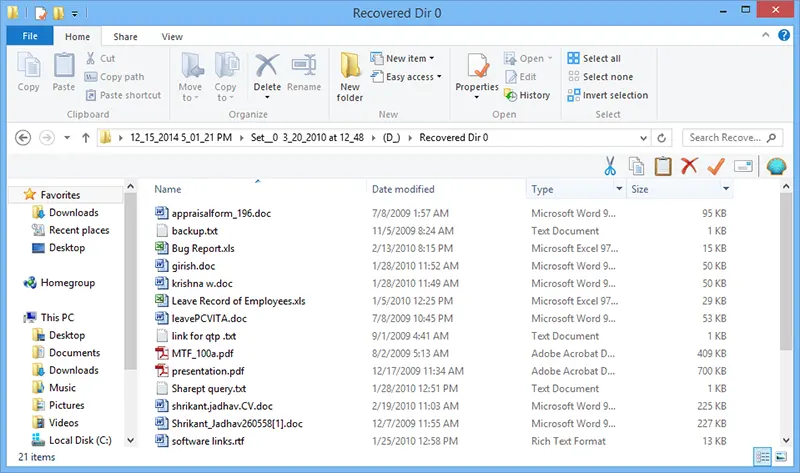Click the (D_) breadcrumb in address bar
The height and width of the screenshot is (473, 800).
(x=391, y=138)
